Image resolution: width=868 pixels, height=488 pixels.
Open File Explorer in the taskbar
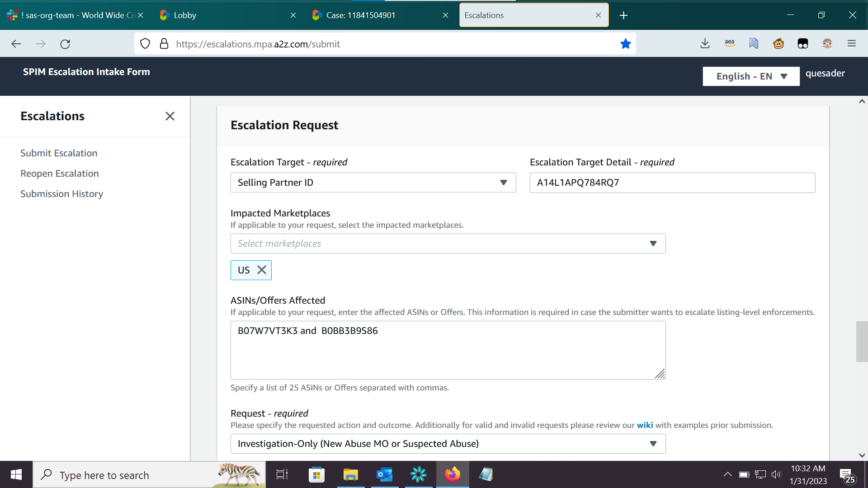[350, 474]
